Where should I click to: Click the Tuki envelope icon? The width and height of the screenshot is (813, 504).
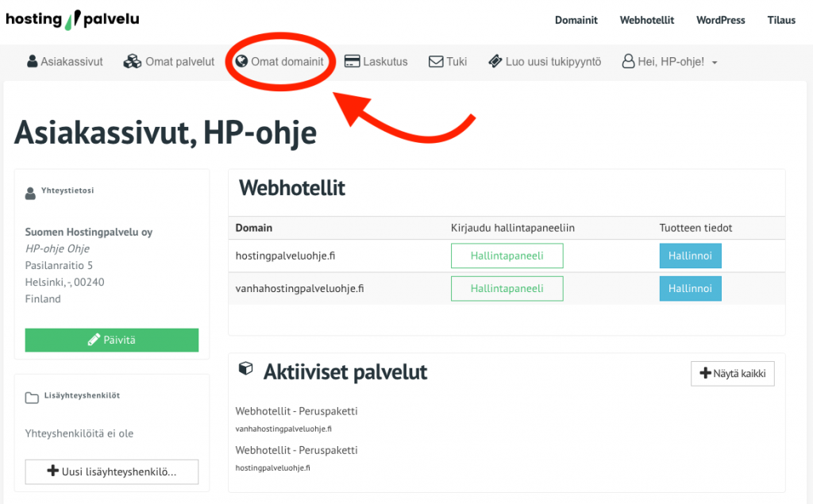(x=435, y=61)
